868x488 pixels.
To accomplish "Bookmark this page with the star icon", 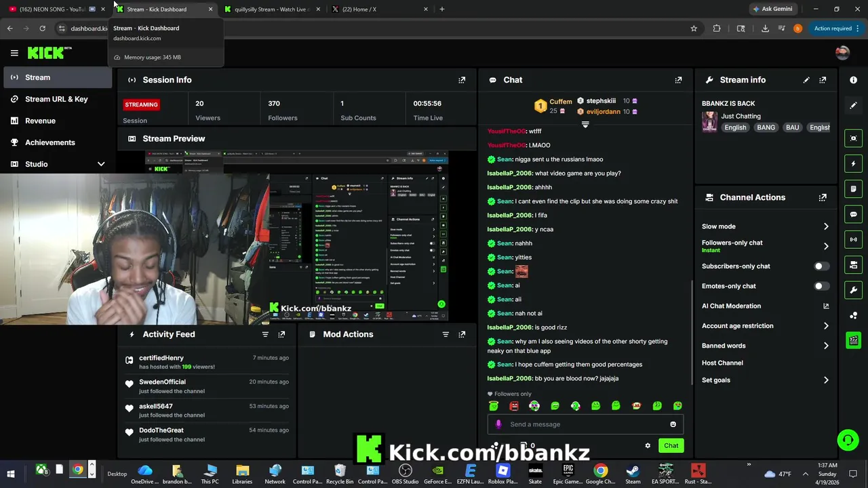I will (x=694, y=28).
